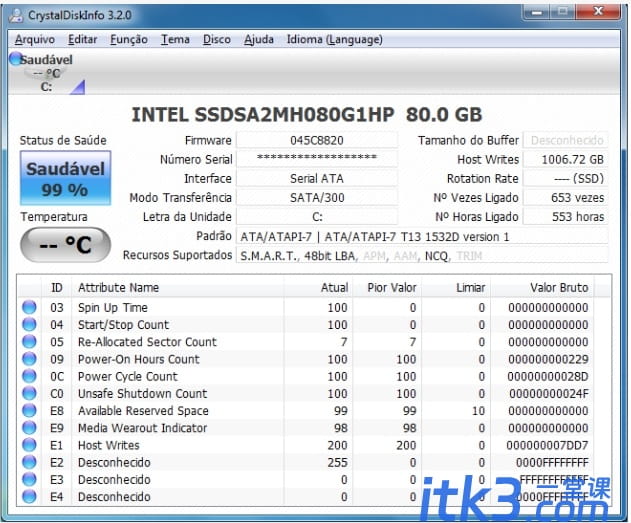Click the Host Writes value 1006.72 GB
The height and width of the screenshot is (523, 631).
pos(565,159)
